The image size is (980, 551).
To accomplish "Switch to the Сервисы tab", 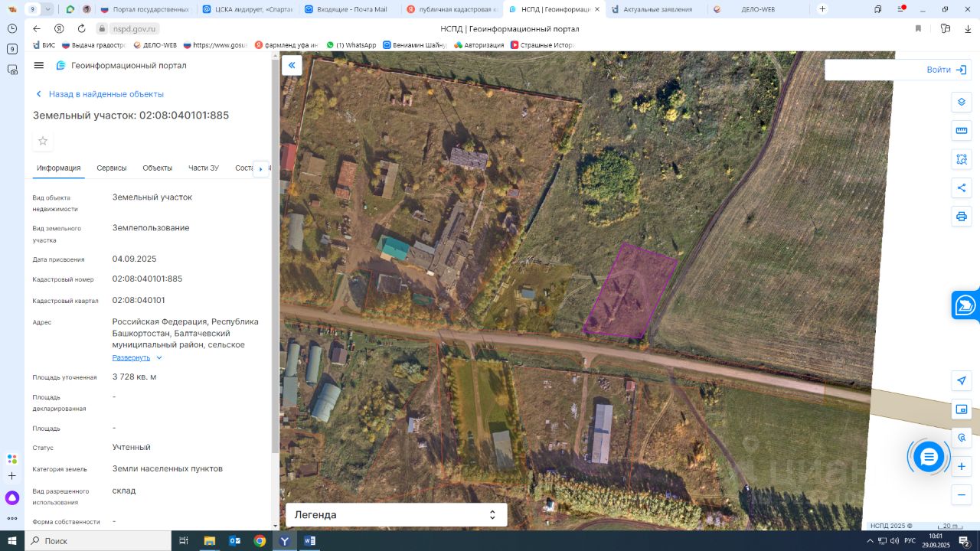I will tap(112, 168).
